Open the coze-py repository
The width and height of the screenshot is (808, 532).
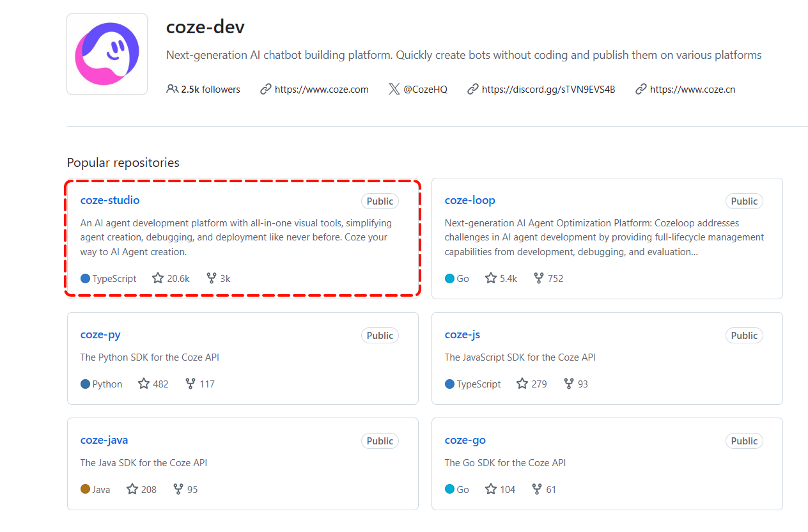coord(100,334)
